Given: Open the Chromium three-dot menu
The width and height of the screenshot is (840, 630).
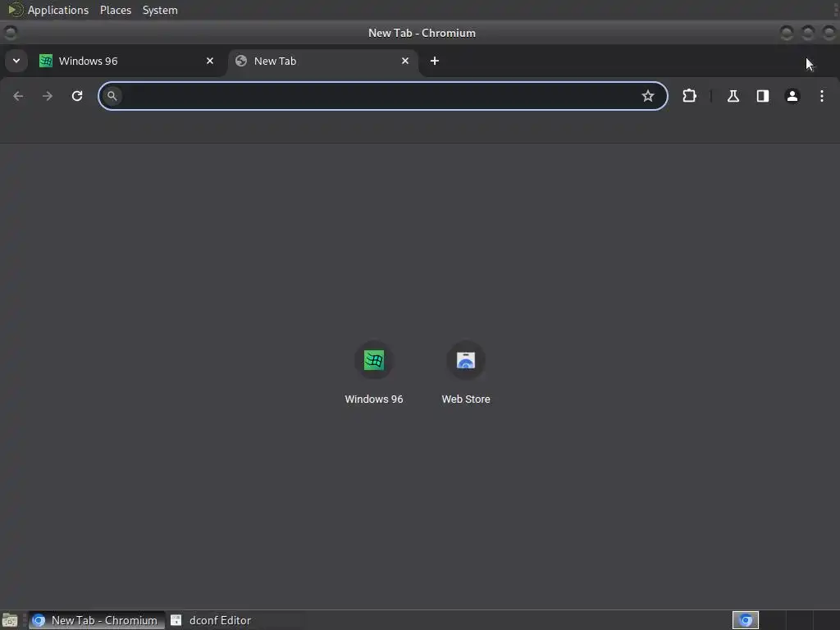Looking at the screenshot, I should click(822, 96).
